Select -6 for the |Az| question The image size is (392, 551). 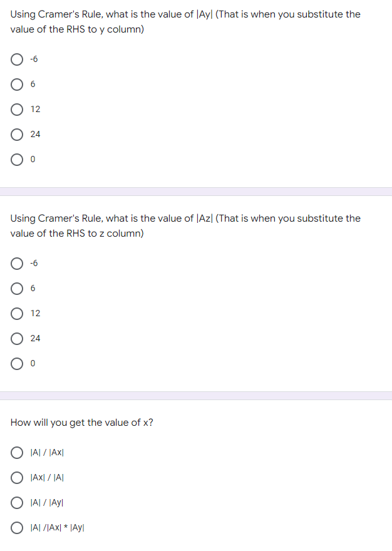pos(17,263)
